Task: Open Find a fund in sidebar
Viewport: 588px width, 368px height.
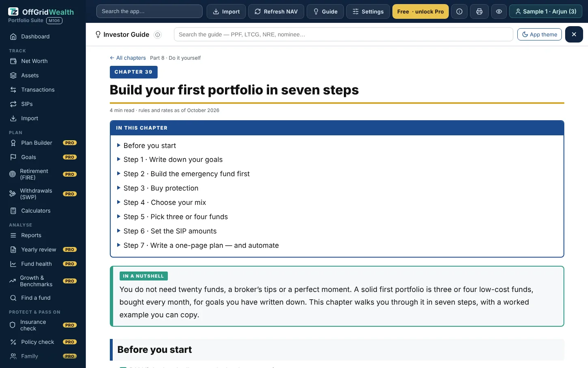Action: pyautogui.click(x=43, y=298)
